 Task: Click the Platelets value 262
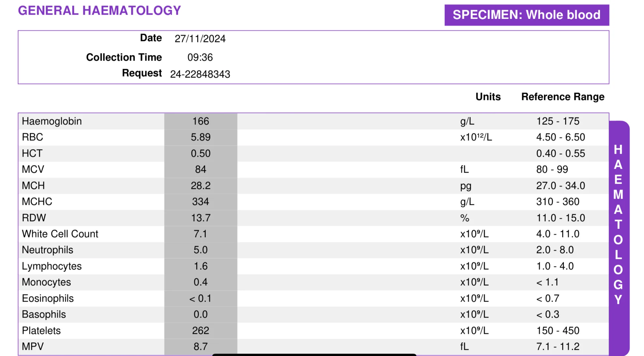(201, 331)
